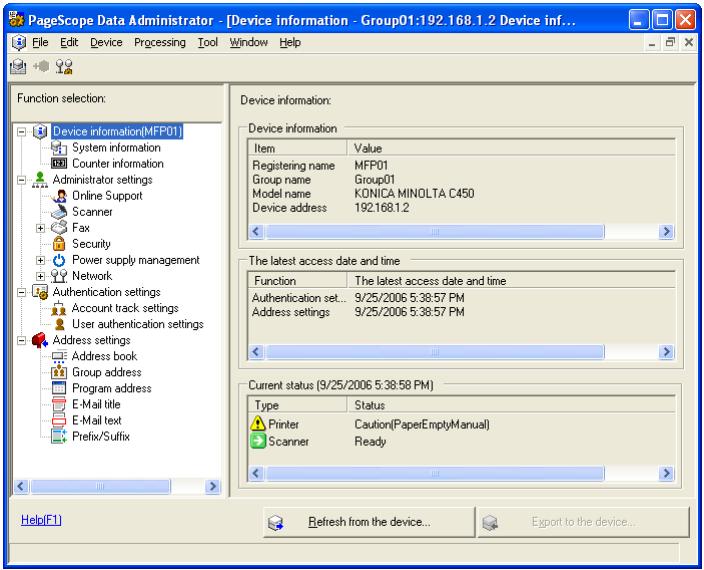704x570 pixels.
Task: Open the Window menu
Action: [249, 42]
